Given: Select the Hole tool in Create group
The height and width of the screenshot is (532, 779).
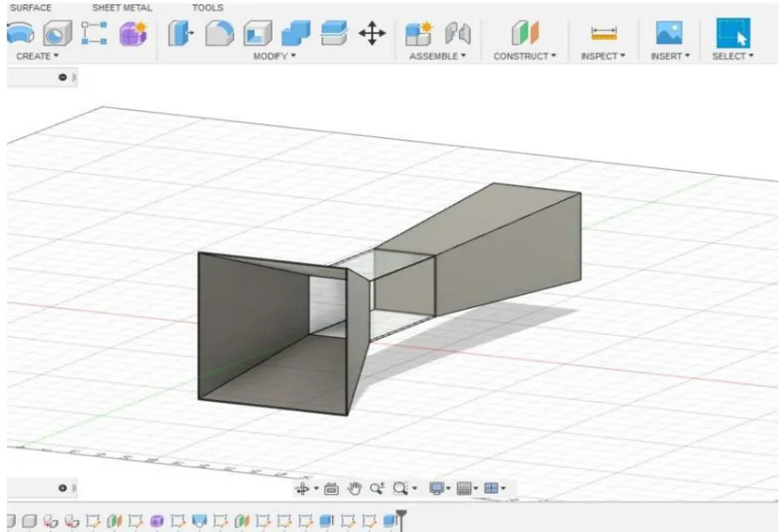Looking at the screenshot, I should coord(58,34).
